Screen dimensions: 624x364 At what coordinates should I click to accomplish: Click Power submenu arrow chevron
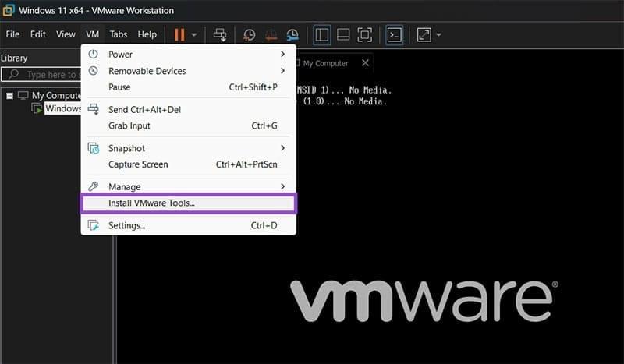point(282,54)
